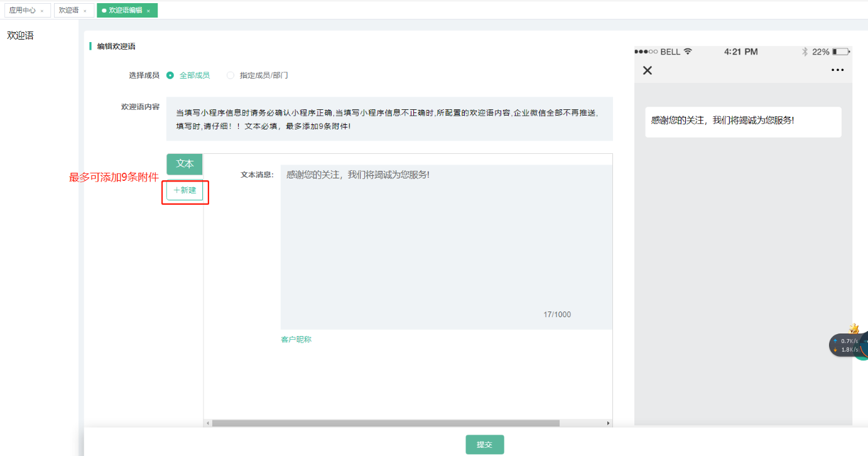868x456 pixels.
Task: Insert the 客户昵称 placeholder link
Action: [296, 340]
